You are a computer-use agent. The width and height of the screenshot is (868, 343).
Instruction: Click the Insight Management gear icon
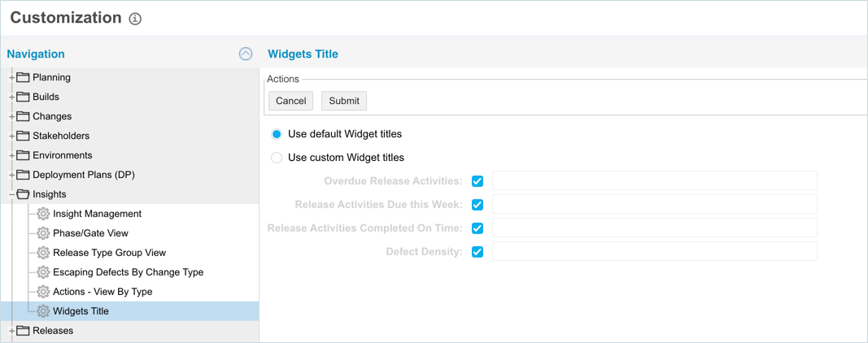click(x=43, y=214)
